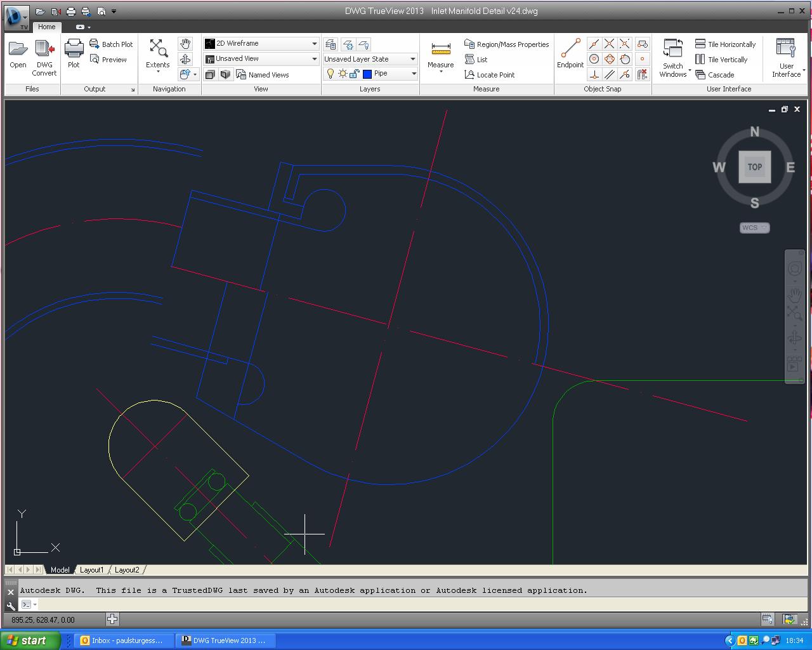Click Zoom Extents magnifier icon
The height and width of the screenshot is (650, 812).
click(158, 49)
